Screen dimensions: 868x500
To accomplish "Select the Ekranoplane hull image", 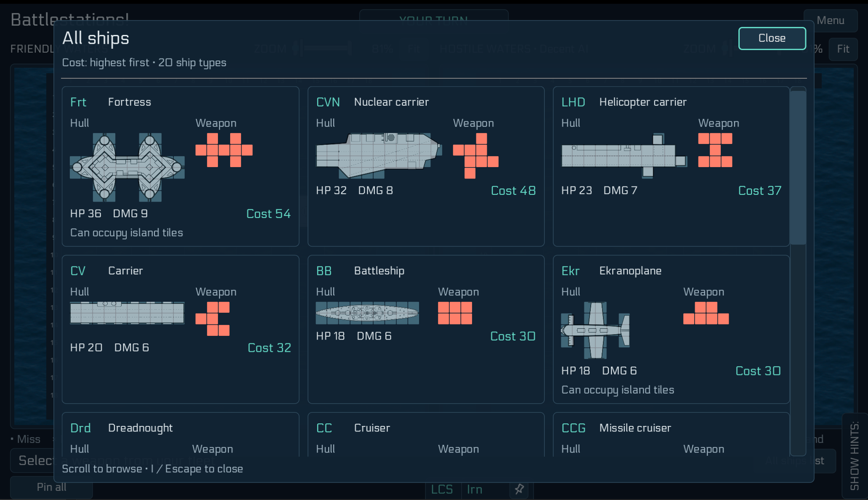I will (x=595, y=330).
